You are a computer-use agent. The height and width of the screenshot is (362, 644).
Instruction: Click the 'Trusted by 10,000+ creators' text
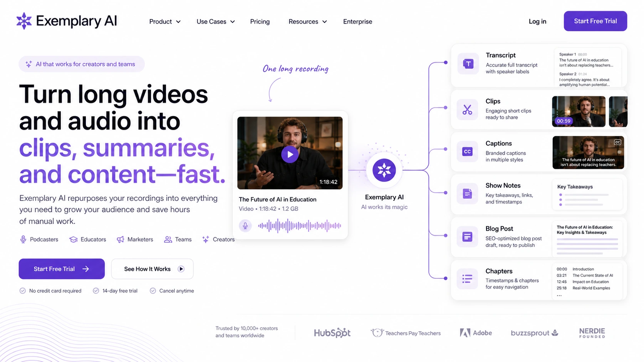(247, 329)
